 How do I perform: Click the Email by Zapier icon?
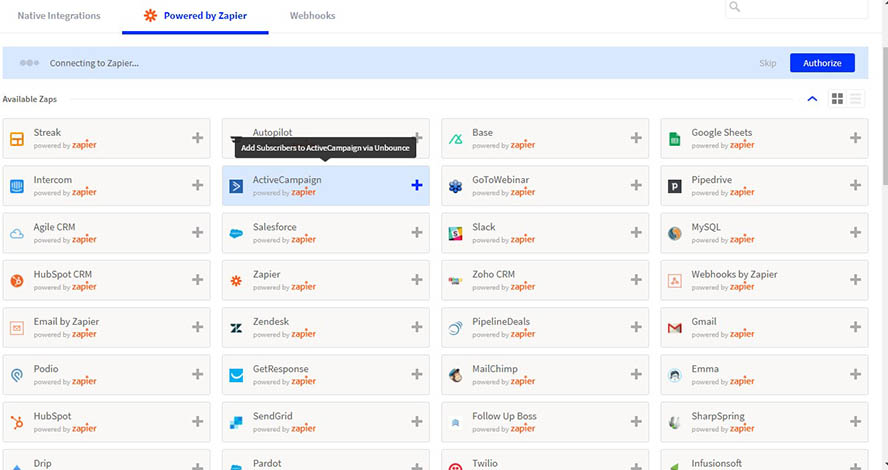click(17, 328)
